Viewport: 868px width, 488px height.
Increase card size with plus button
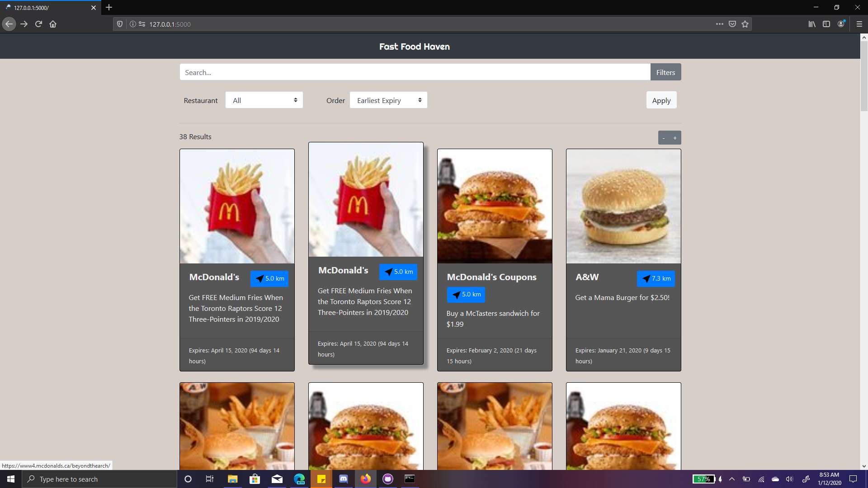[x=675, y=138]
